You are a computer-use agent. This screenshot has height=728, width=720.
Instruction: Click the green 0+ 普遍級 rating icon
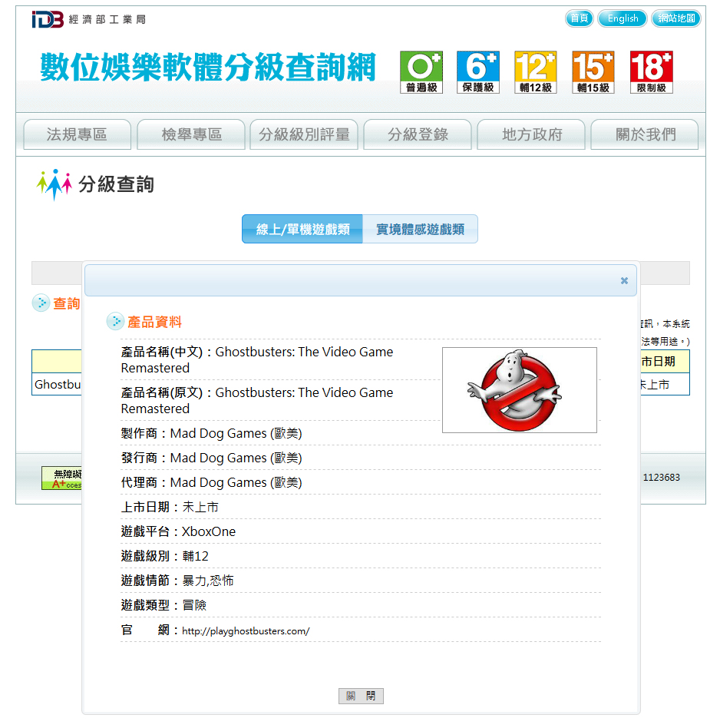[x=421, y=72]
